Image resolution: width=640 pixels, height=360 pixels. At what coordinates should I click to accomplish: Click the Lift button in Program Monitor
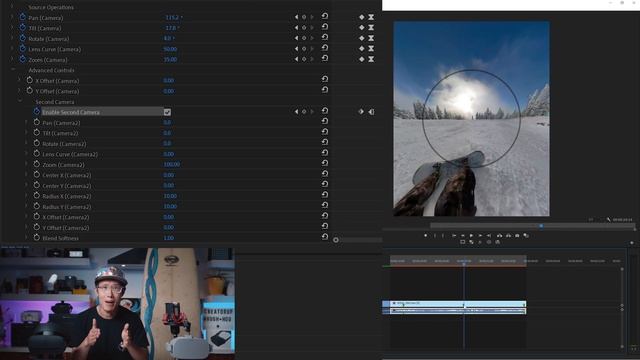pyautogui.click(x=499, y=236)
